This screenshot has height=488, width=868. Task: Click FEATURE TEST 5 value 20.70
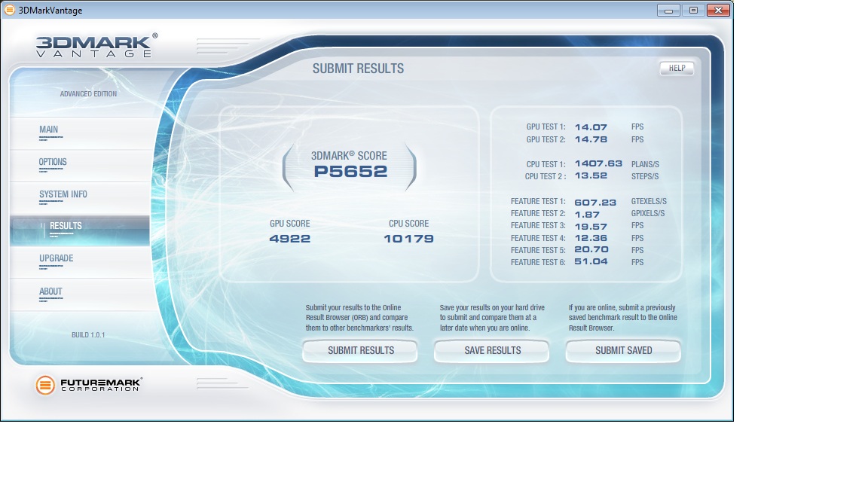tap(591, 249)
